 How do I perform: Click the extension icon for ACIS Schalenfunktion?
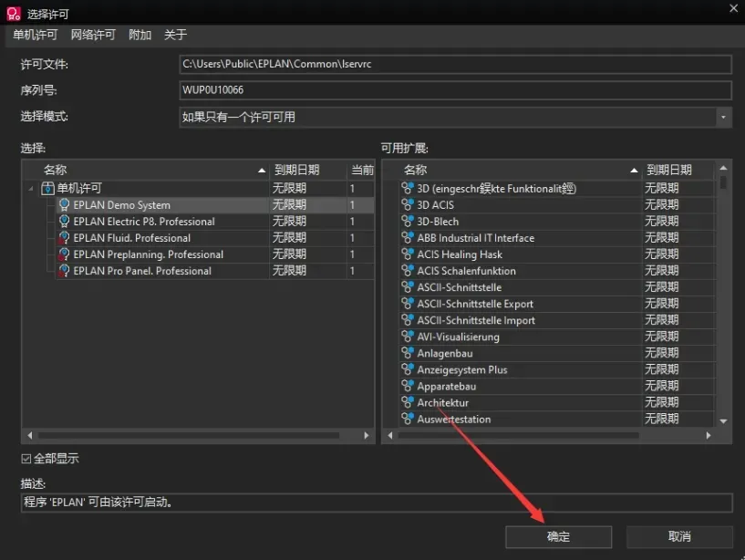pos(408,271)
